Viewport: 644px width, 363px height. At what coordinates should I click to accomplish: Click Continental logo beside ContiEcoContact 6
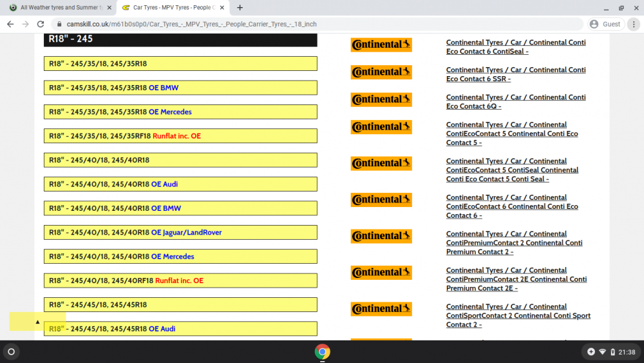tap(381, 200)
